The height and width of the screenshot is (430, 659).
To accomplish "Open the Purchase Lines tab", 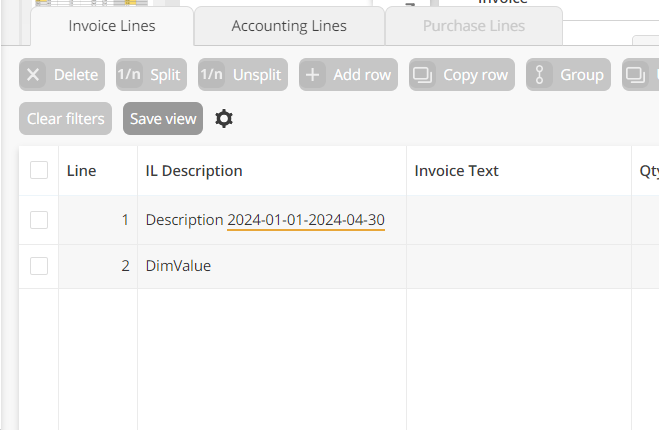I will [x=473, y=26].
